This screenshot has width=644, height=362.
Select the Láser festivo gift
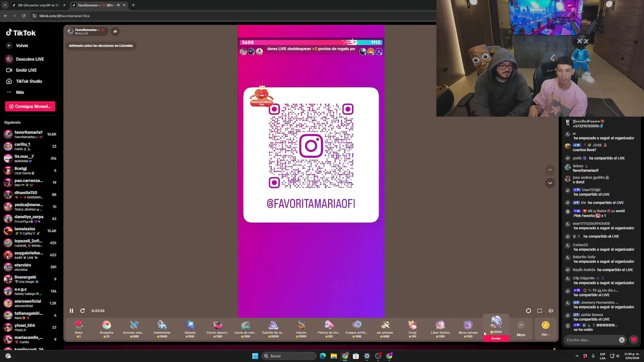coord(440,328)
